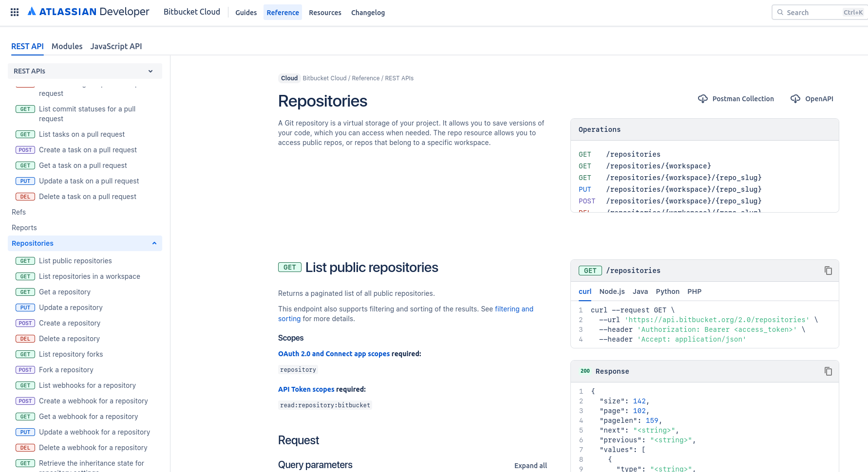Copy the /repositories request code snippet
The image size is (868, 472).
pos(828,271)
